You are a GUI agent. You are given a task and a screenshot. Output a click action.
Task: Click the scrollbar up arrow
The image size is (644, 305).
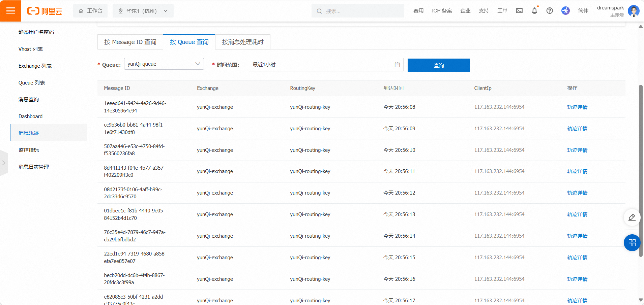pyautogui.click(x=641, y=27)
